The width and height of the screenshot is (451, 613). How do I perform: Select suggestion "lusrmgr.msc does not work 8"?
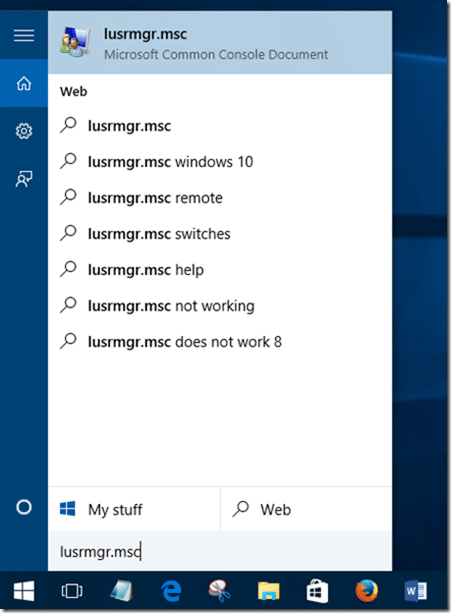(x=220, y=342)
